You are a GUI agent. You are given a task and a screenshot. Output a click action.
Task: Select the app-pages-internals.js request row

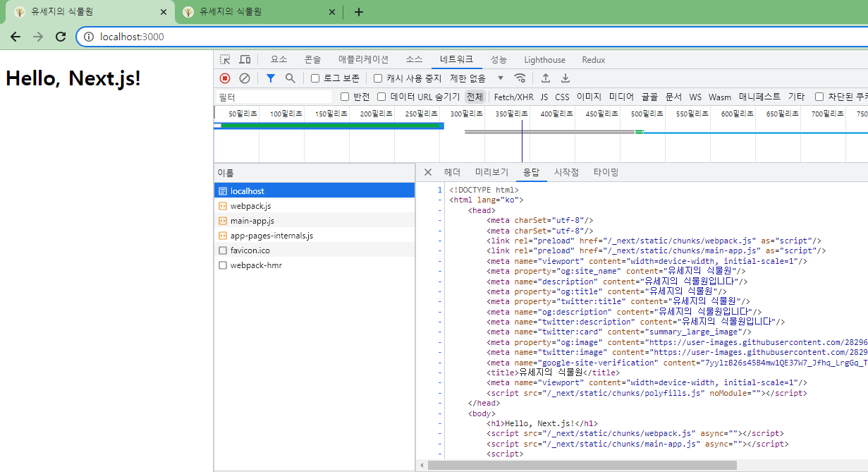314,236
